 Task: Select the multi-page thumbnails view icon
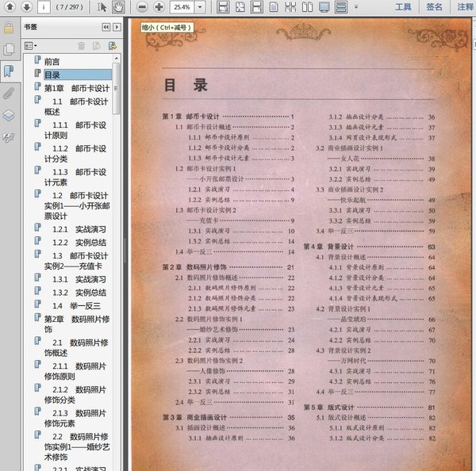tap(290, 7)
